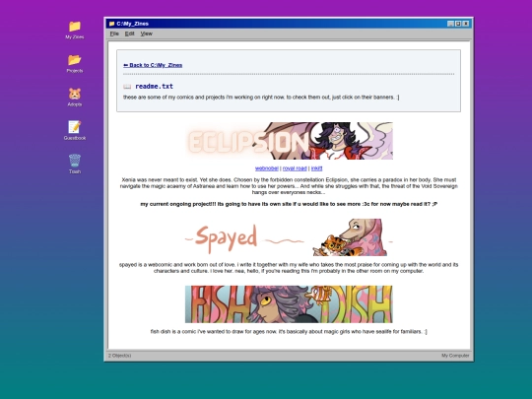Click the folder icon in the window title bar
532x399 pixels.
pos(111,24)
